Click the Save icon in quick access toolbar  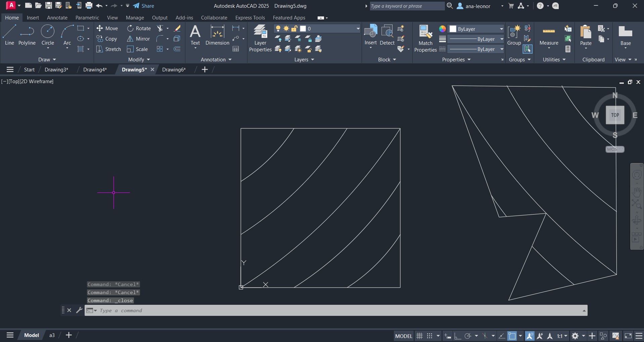point(49,6)
